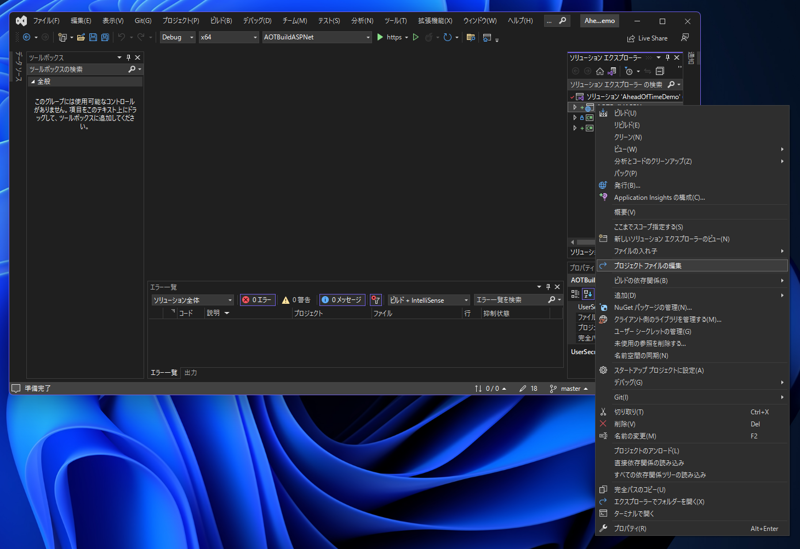800x549 pixels.
Task: Open the Build menu in the menu bar
Action: 221,21
